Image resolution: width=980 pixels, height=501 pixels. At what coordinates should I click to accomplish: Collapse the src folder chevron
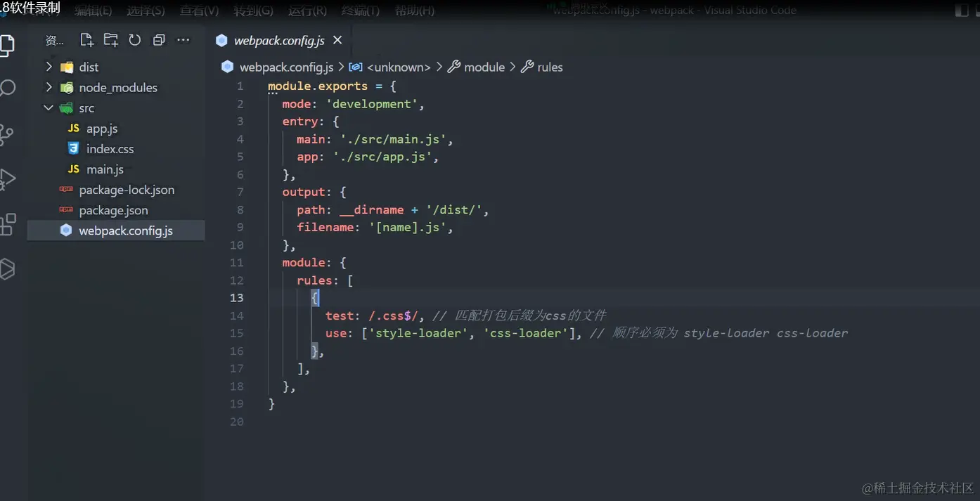point(49,108)
